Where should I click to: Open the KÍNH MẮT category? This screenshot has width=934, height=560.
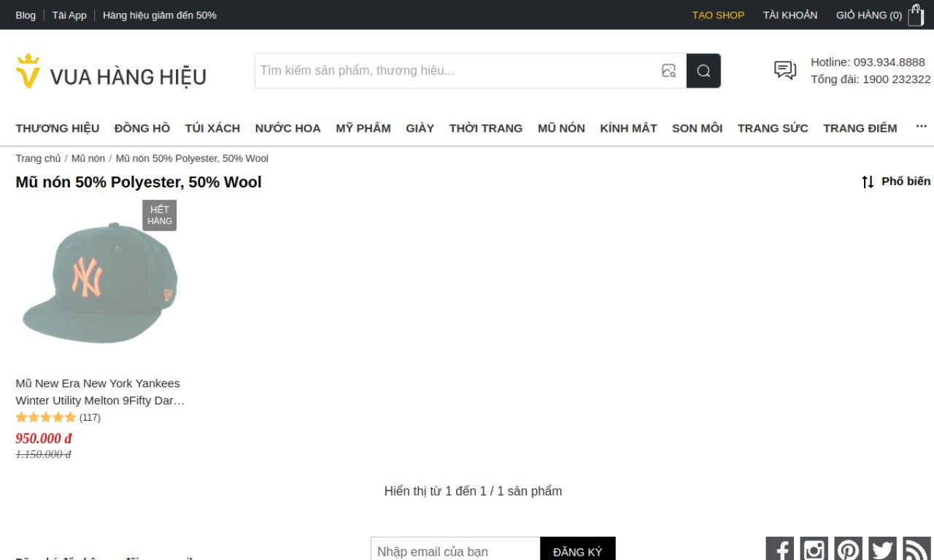628,128
